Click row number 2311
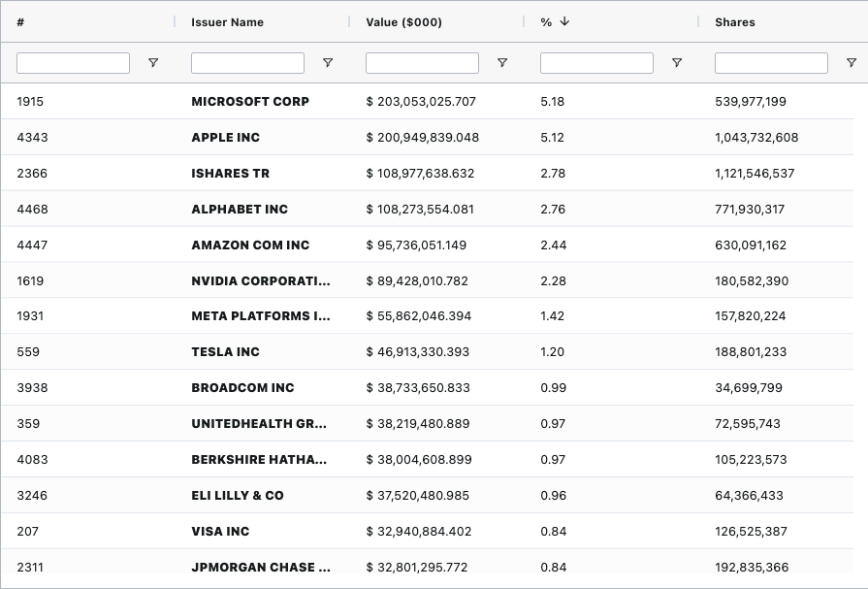The height and width of the screenshot is (589, 868). 30,568
